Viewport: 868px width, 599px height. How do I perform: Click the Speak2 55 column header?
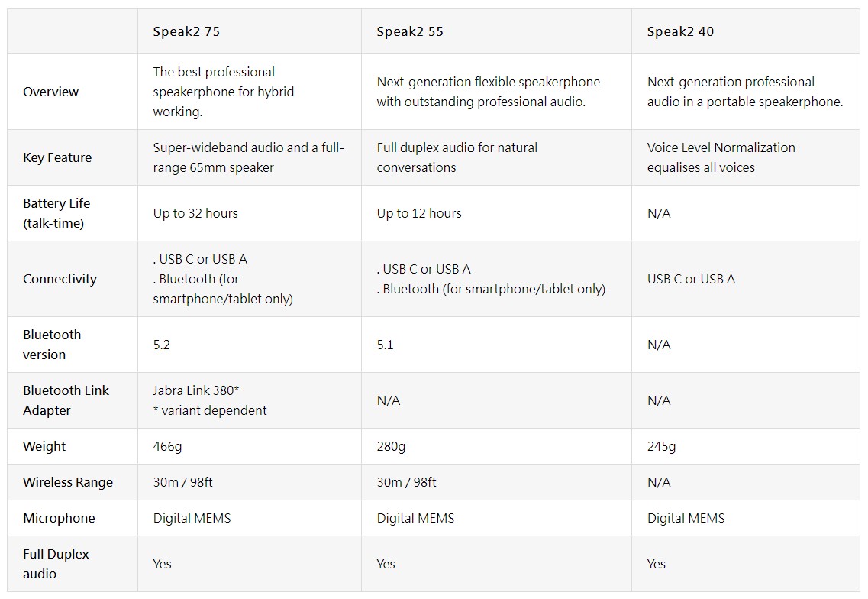click(410, 31)
